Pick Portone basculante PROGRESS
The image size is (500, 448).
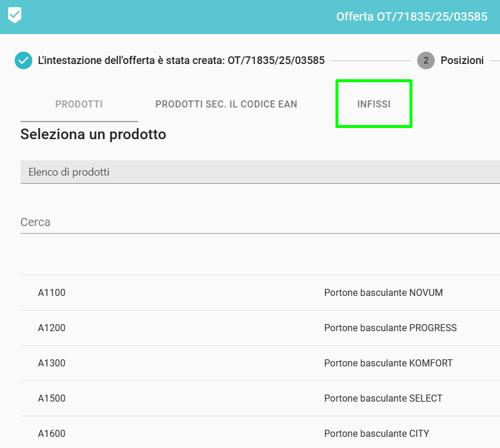[390, 328]
